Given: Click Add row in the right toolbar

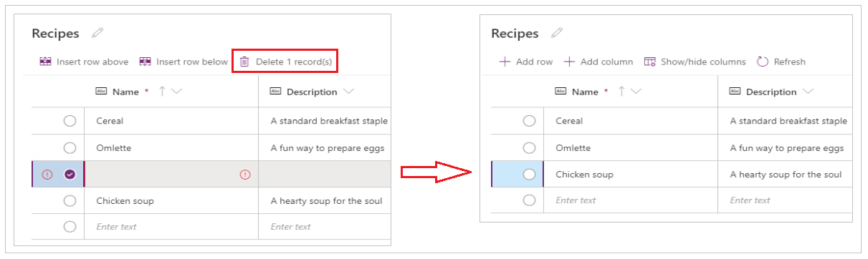Looking at the screenshot, I should click(x=525, y=62).
